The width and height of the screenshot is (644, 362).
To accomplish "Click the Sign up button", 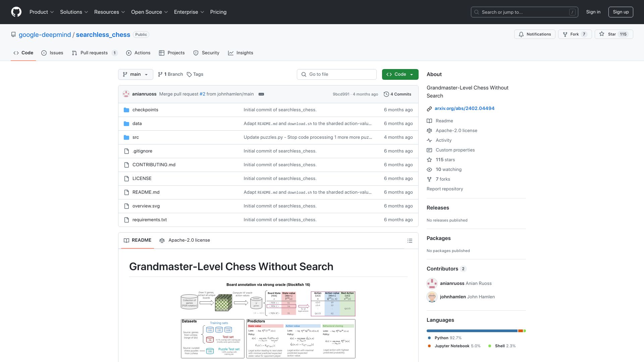I will coord(621,12).
